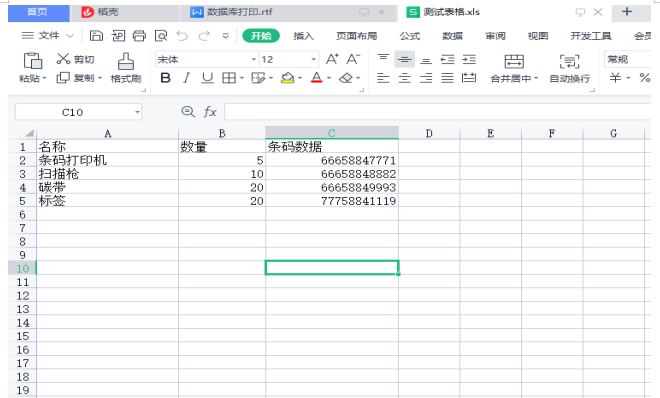Apply fill color bucket icon

(x=287, y=78)
